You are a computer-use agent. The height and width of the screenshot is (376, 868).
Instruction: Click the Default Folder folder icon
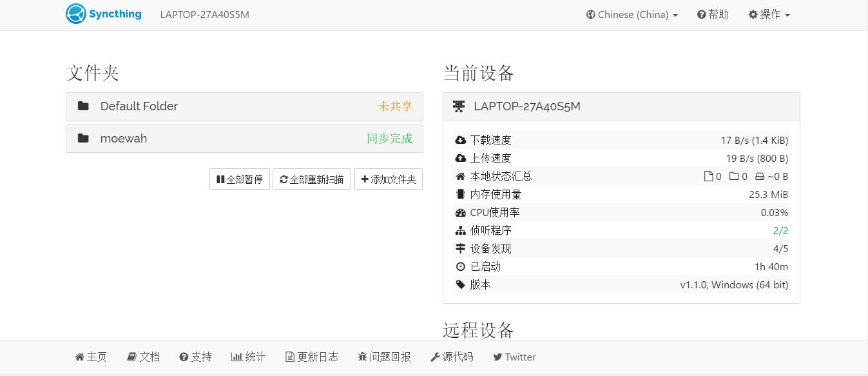coord(83,106)
